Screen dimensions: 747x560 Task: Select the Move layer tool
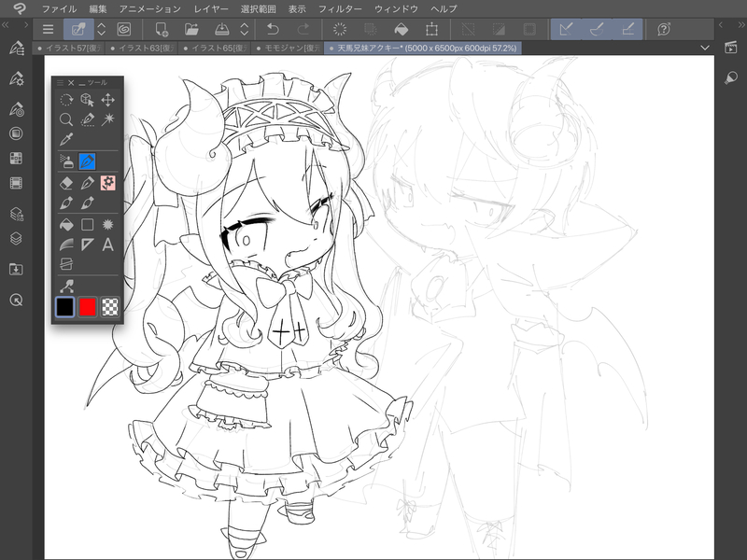click(108, 100)
